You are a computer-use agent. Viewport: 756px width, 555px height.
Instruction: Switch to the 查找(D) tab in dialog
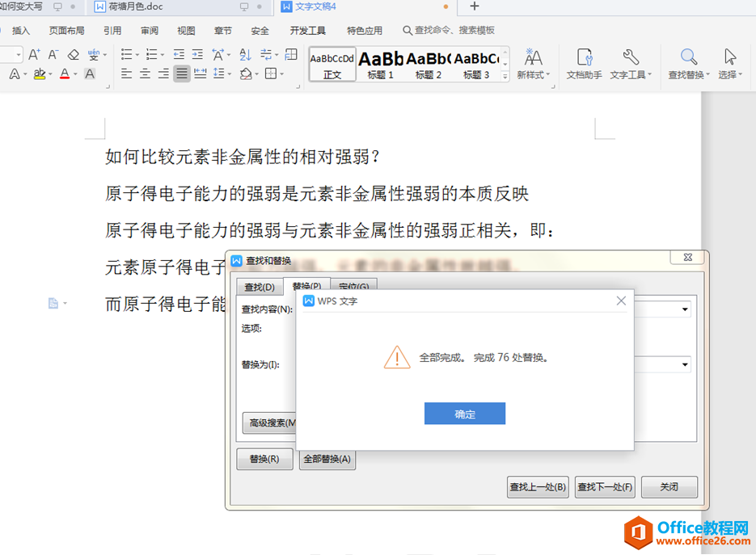260,287
